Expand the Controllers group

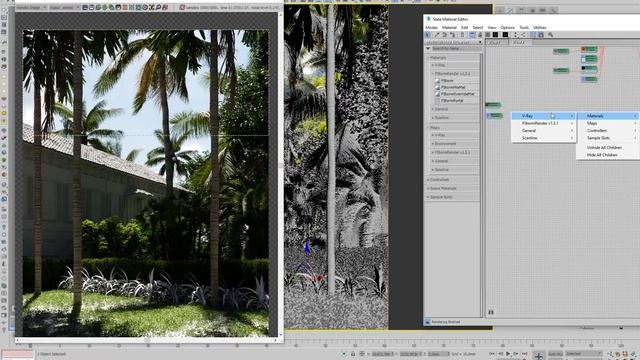click(452, 180)
